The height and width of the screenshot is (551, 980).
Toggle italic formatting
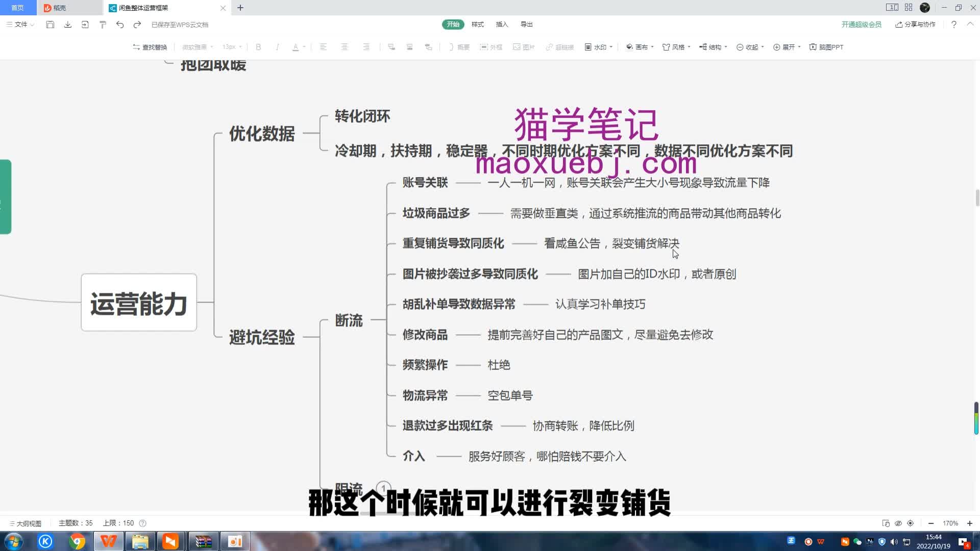(x=277, y=46)
